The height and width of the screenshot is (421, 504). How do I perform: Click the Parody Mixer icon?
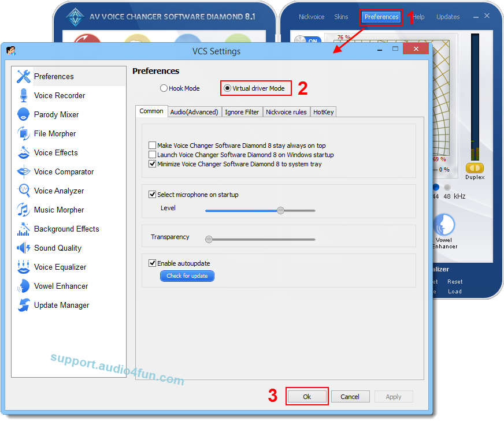pyautogui.click(x=24, y=114)
